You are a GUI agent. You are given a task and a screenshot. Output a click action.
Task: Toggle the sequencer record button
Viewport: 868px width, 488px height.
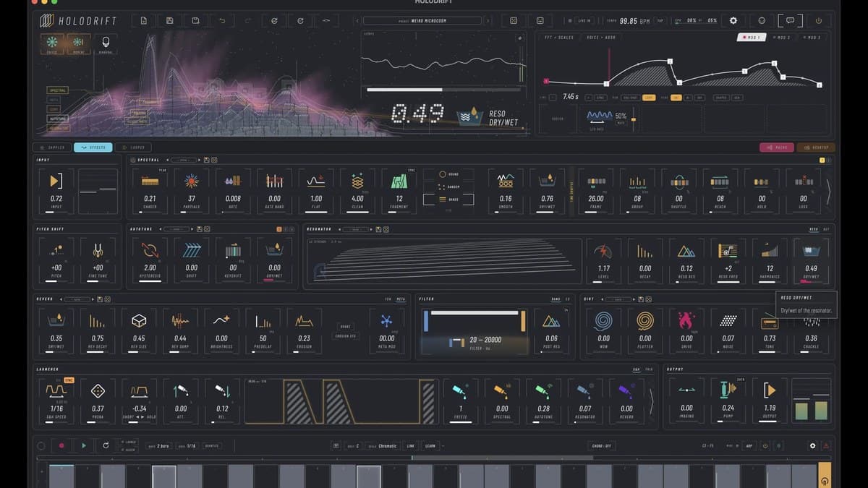pos(61,446)
